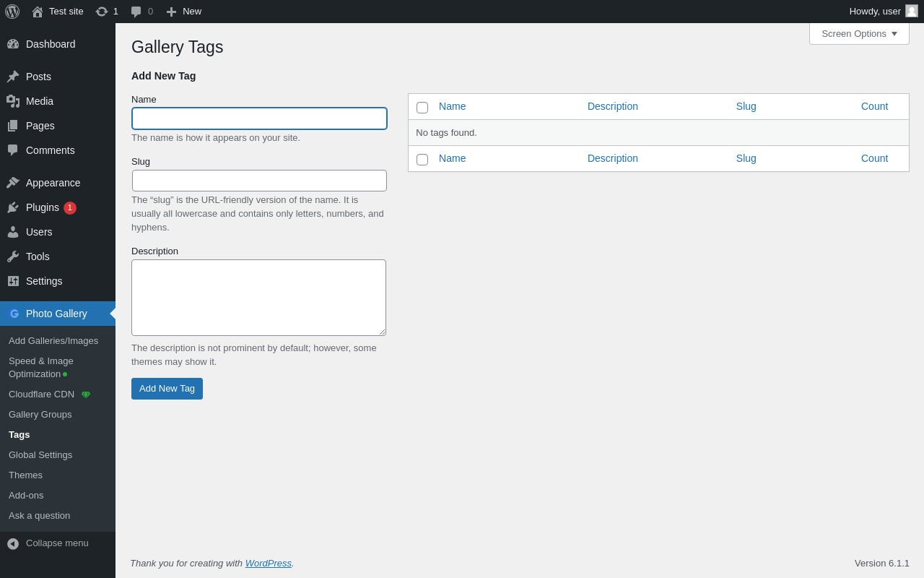Click the user avatar in admin bar

tap(912, 11)
